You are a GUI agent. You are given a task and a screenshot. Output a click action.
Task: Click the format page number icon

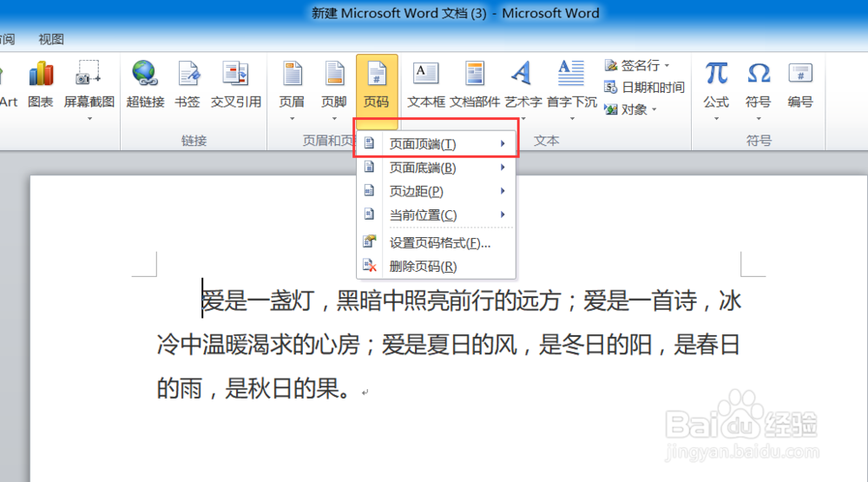click(x=369, y=241)
